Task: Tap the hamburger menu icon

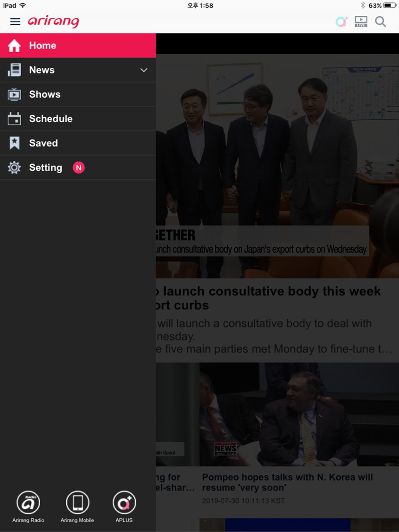Action: tap(15, 22)
